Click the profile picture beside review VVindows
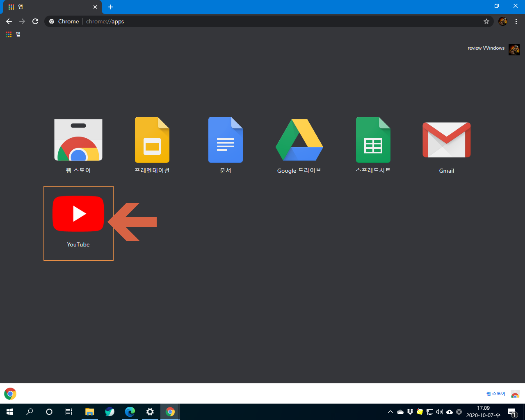Screen dimensions: 525x420 click(x=514, y=50)
